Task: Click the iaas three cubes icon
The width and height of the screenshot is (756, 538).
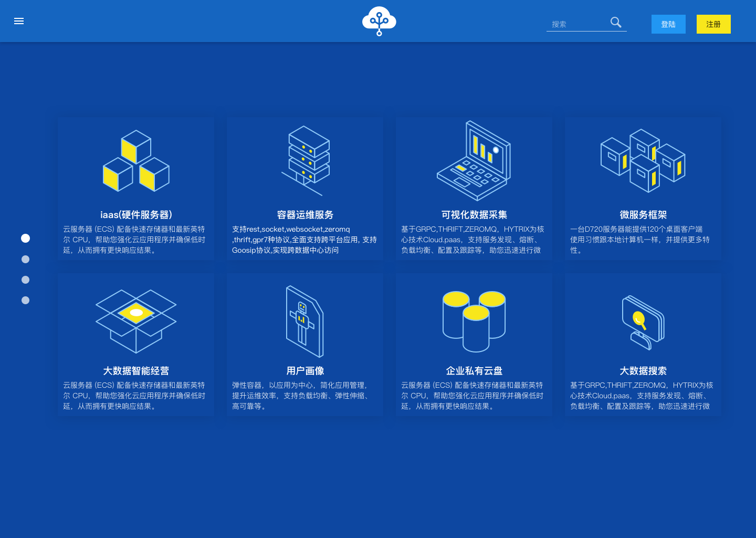Action: [x=136, y=161]
